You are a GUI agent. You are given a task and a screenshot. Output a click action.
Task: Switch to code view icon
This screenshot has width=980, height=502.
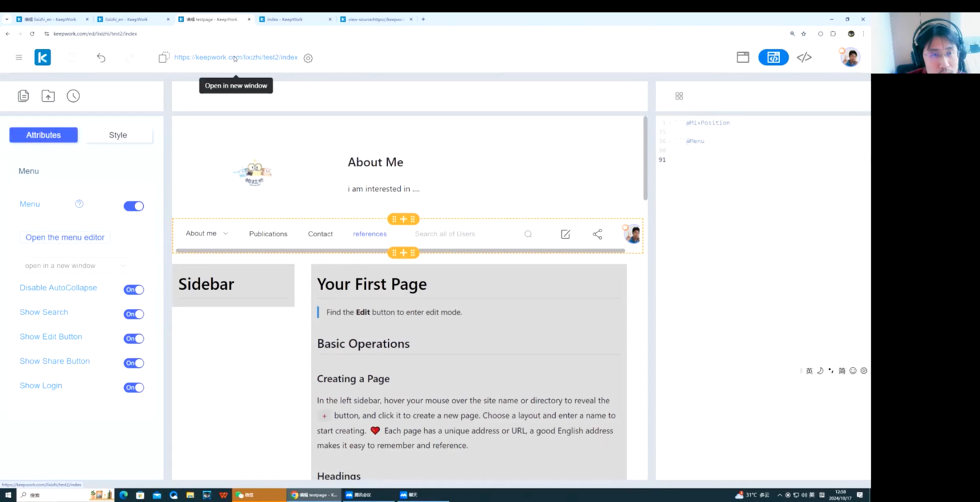pos(804,58)
